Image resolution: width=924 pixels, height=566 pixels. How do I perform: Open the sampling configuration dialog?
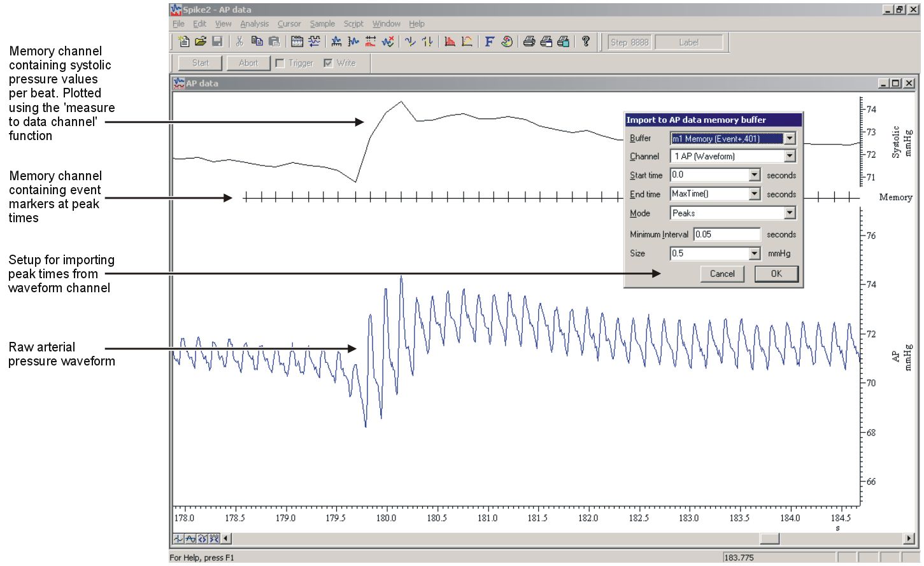pyautogui.click(x=295, y=42)
